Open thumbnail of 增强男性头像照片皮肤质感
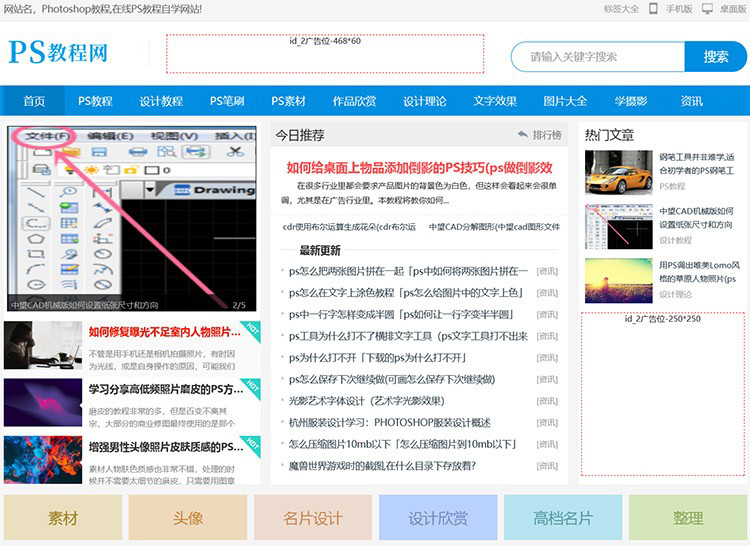750x546 pixels. [43, 460]
